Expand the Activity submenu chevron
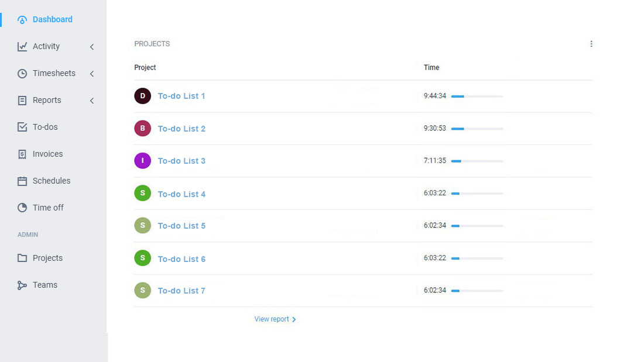Screen dimensions: 644x362 (x=92, y=47)
